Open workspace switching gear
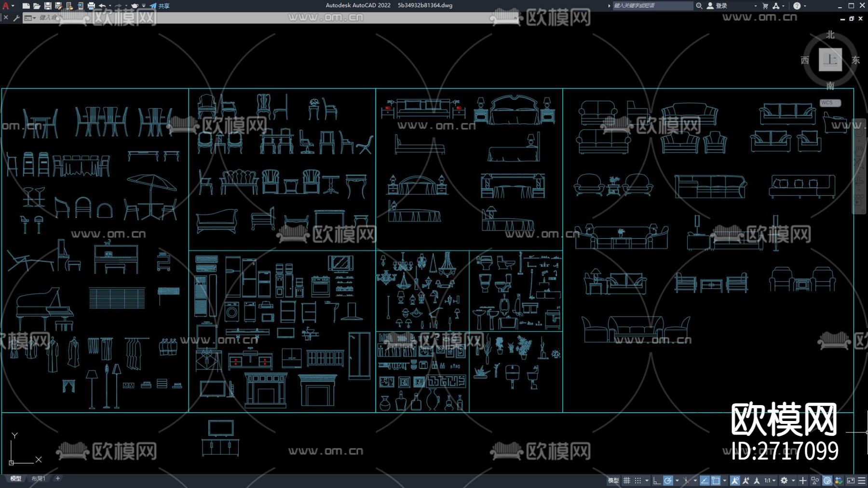The image size is (868, 488). pyautogui.click(x=784, y=481)
